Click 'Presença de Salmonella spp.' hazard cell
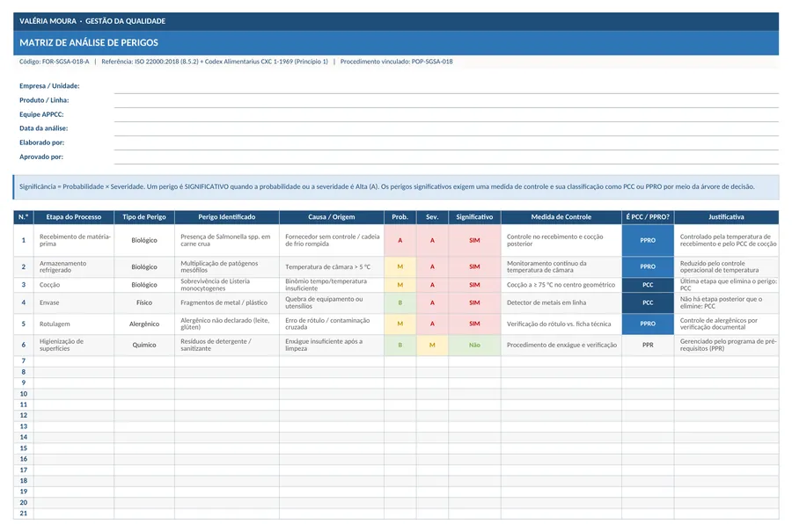Image resolution: width=792 pixels, height=532 pixels. [227, 240]
